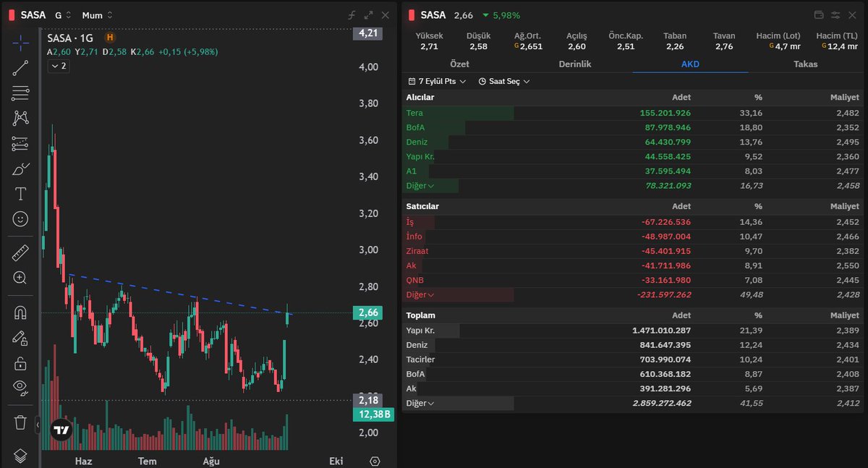Image resolution: width=868 pixels, height=468 pixels.
Task: Click the Tera quantity 155.201.926
Action: point(665,113)
